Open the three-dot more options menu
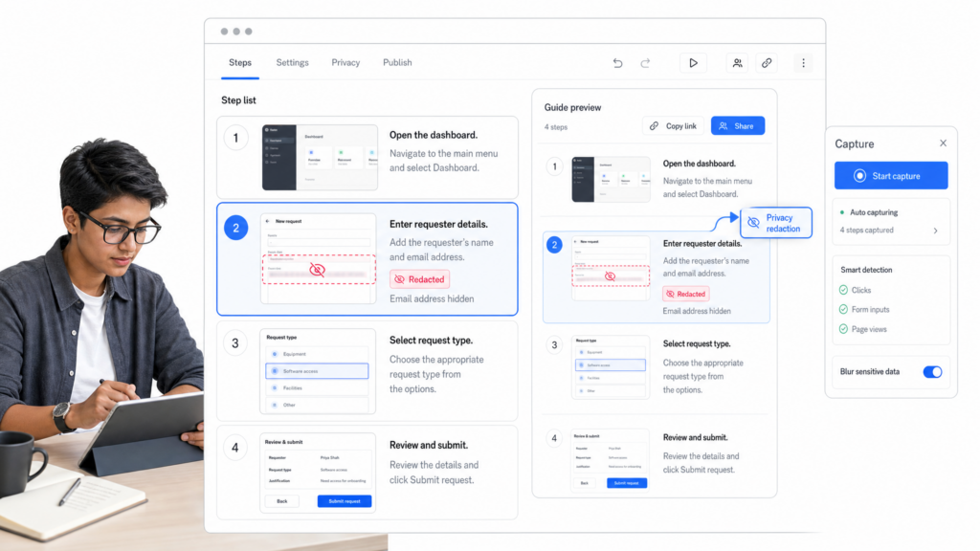 [803, 63]
